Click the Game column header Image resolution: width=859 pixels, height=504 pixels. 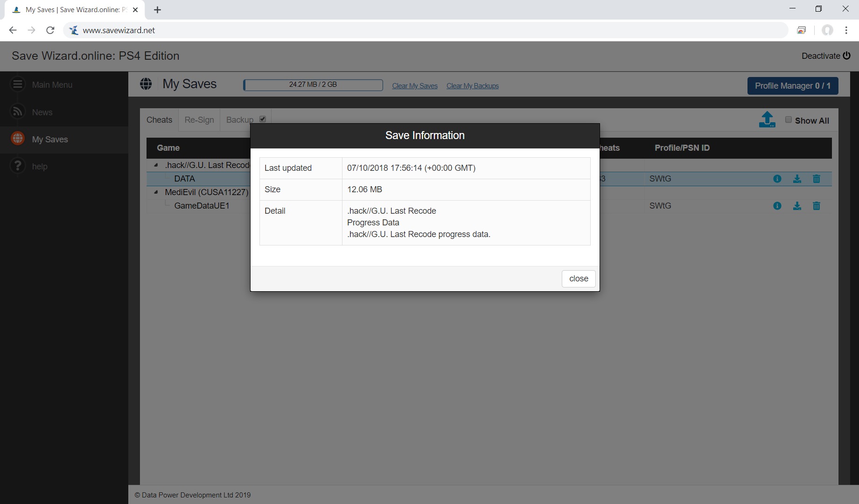[x=168, y=148]
